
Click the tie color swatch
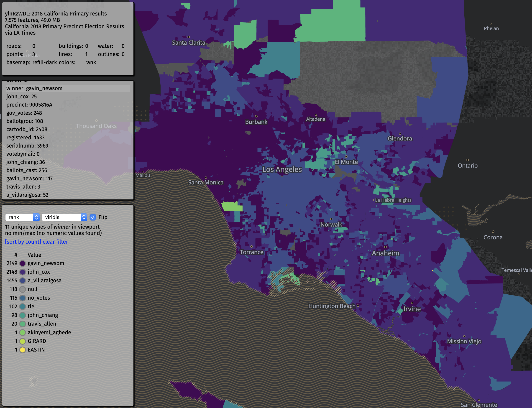tap(23, 306)
